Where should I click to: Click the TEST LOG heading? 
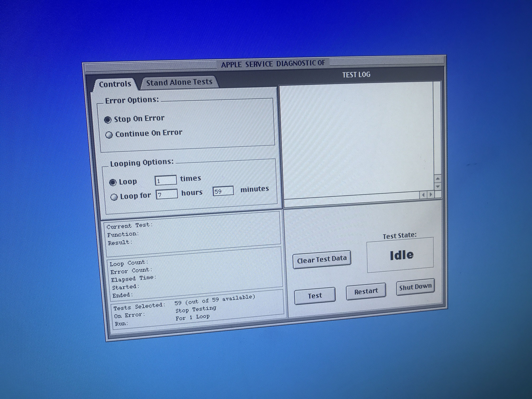pos(356,75)
